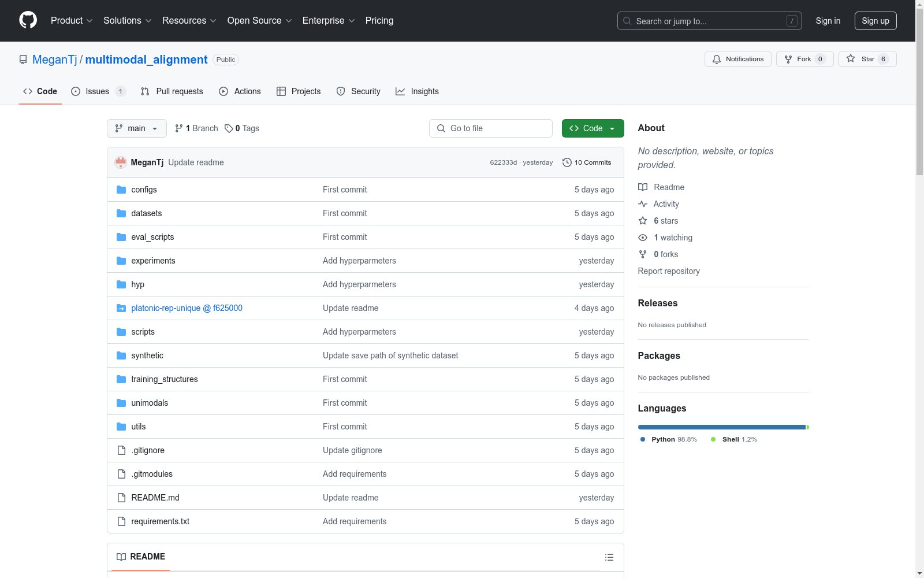The width and height of the screenshot is (924, 578).
Task: Click the pulse icon beside Activity
Action: coord(643,204)
